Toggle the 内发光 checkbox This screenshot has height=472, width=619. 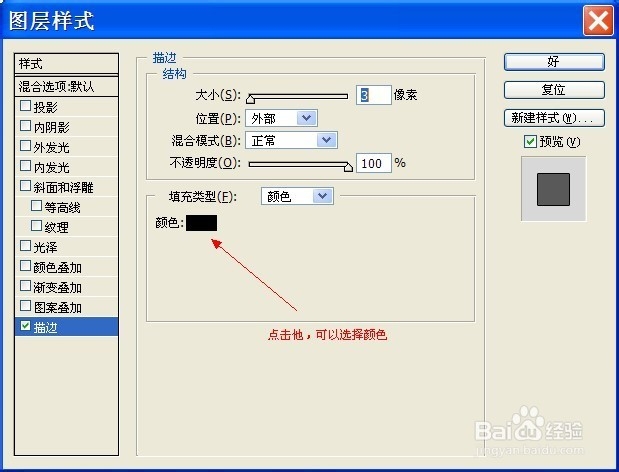25,165
